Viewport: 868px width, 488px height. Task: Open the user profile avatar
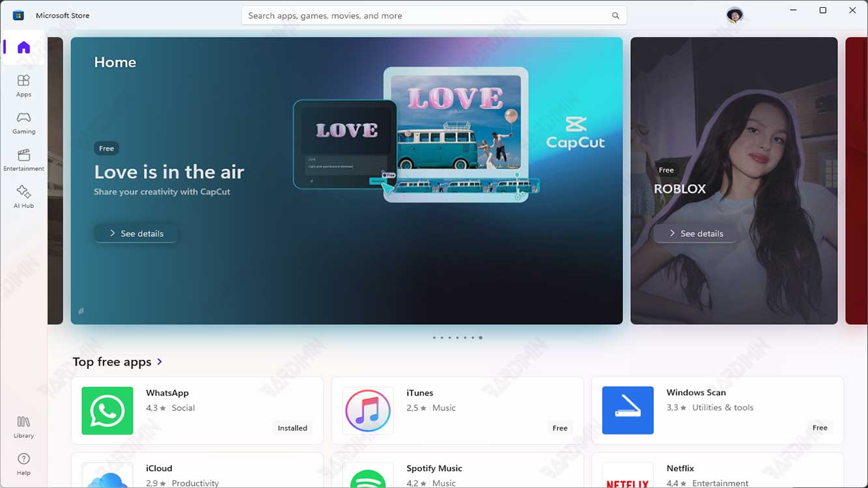coord(735,15)
